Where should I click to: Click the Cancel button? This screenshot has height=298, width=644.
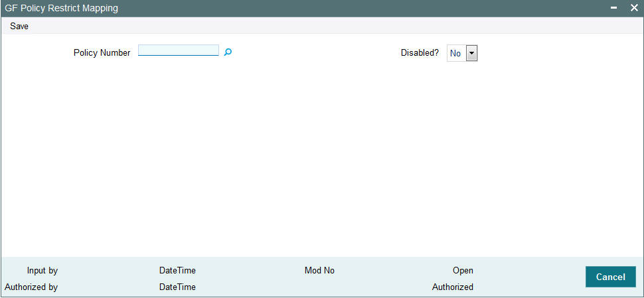coord(610,277)
